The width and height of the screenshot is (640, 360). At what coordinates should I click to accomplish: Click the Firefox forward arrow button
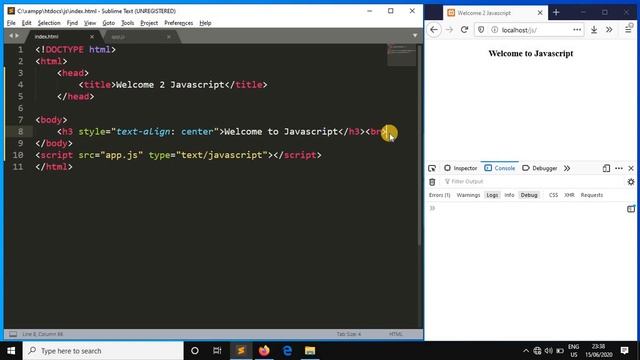point(449,30)
